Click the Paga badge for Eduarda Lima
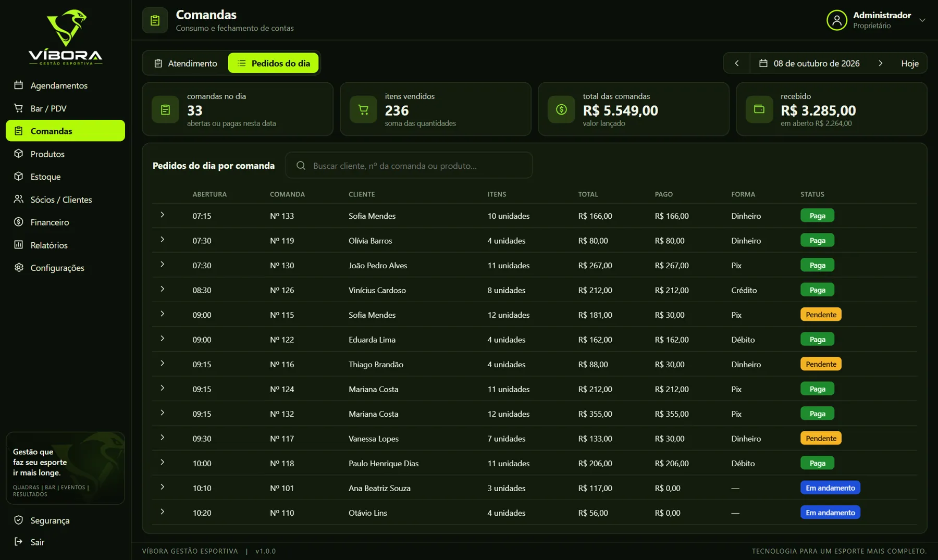 click(817, 339)
